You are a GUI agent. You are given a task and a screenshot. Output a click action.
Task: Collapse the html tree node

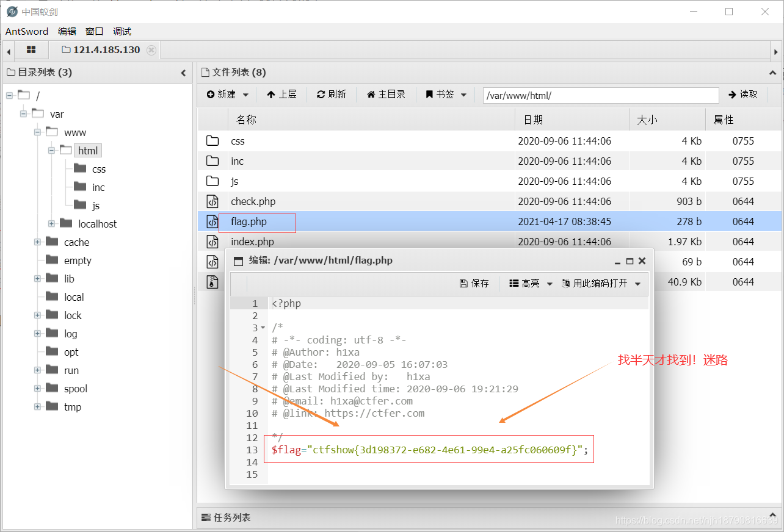(x=51, y=151)
